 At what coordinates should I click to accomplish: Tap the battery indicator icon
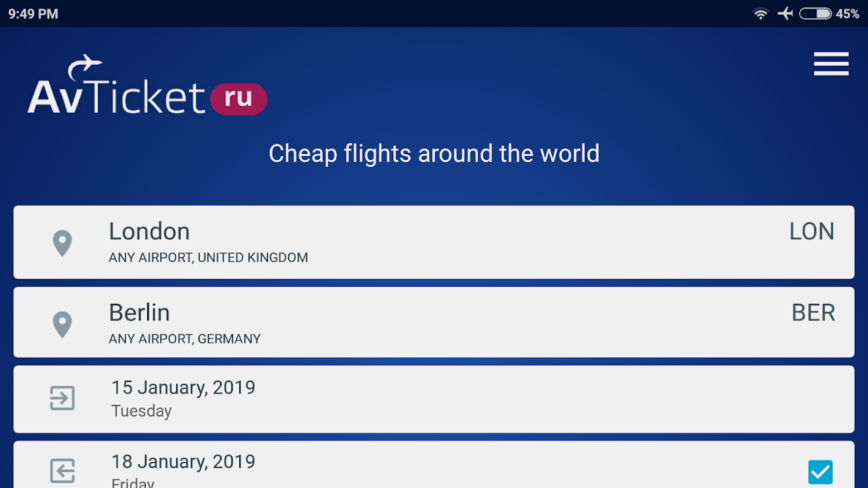pyautogui.click(x=816, y=13)
